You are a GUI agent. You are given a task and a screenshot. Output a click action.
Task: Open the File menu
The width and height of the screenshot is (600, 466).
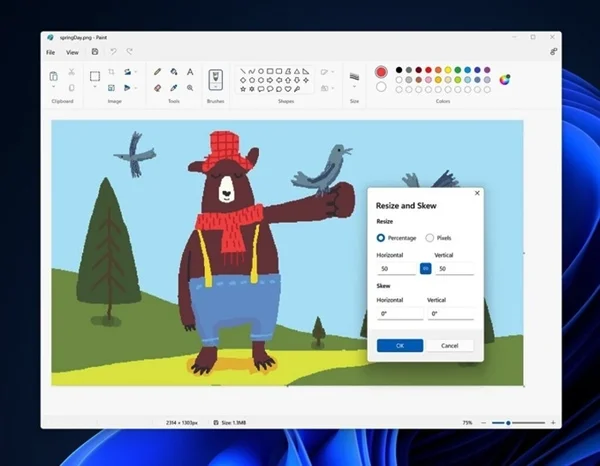pos(51,52)
